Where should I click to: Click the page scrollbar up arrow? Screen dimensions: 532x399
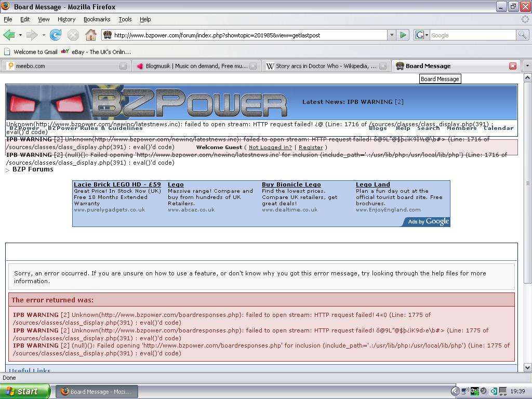528,78
